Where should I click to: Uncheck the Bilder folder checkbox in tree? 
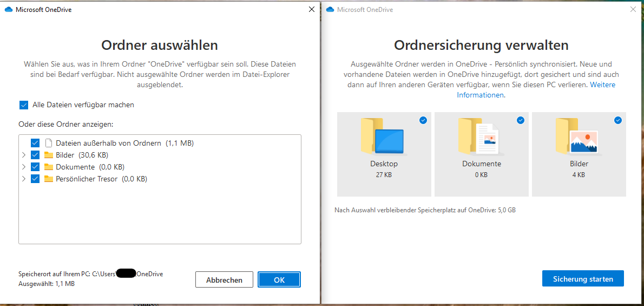coord(35,155)
